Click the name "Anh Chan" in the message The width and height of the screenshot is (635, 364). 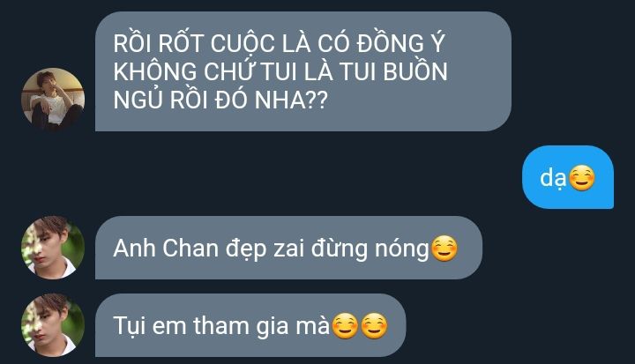[x=166, y=249]
